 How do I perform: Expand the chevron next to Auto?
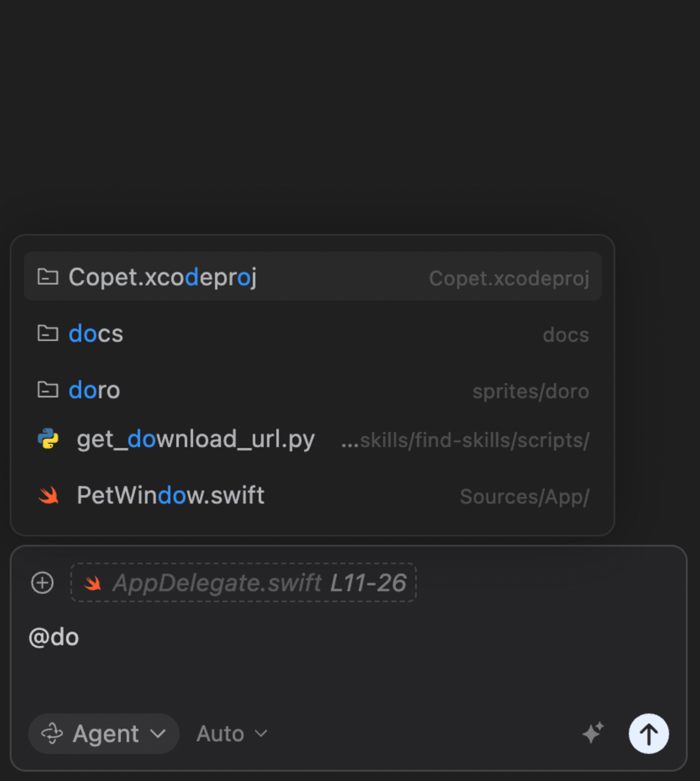pyautogui.click(x=261, y=734)
